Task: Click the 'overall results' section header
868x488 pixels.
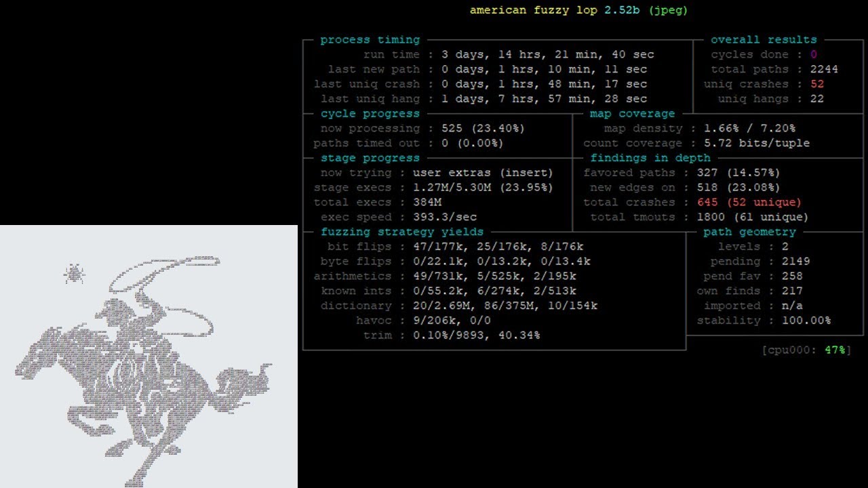Action: [x=764, y=40]
